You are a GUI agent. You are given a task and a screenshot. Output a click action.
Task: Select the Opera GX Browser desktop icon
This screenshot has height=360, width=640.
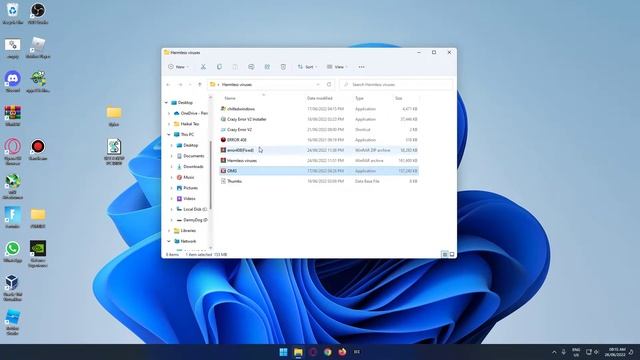13,151
